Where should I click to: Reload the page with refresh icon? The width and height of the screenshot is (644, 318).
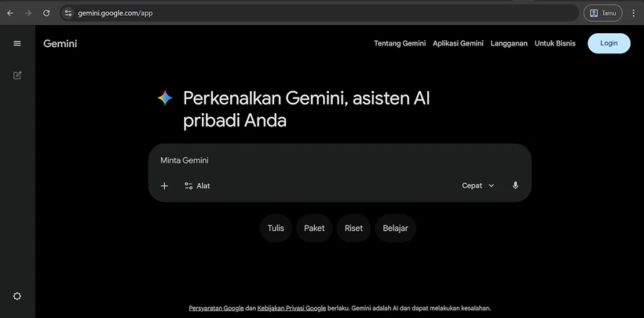click(x=47, y=13)
